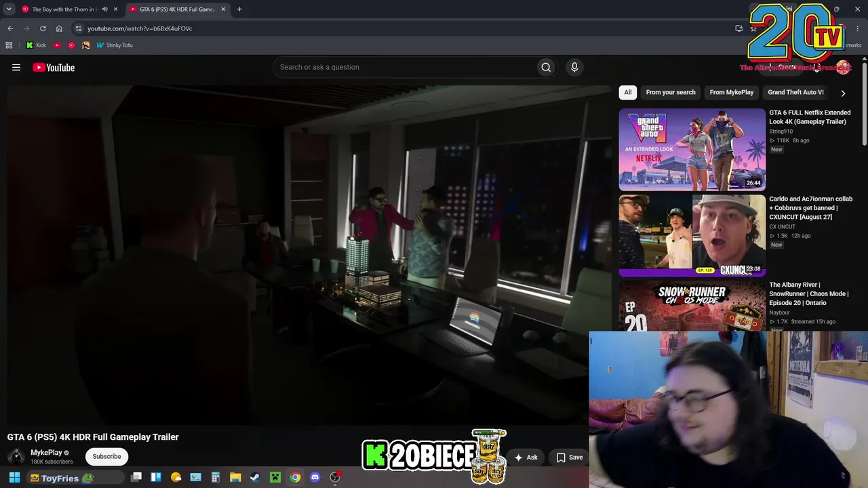
Task: Filter by From MykePlay chip
Action: pyautogui.click(x=732, y=92)
